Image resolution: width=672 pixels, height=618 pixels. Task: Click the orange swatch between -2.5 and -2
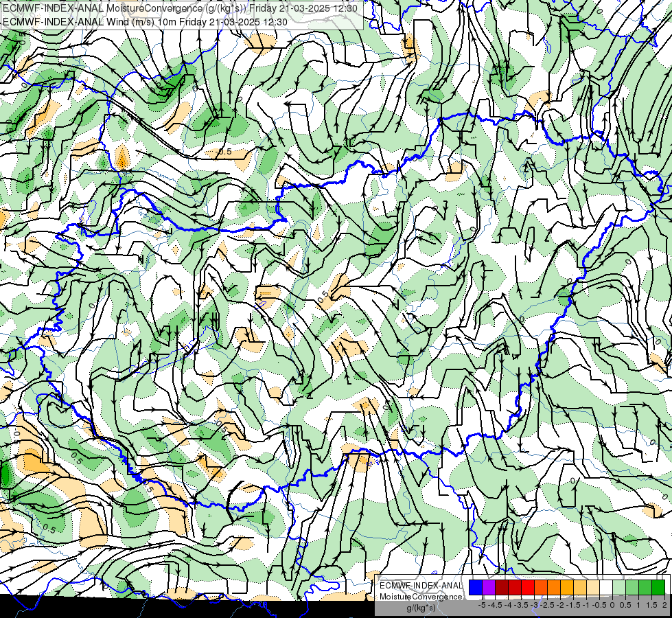554,587
